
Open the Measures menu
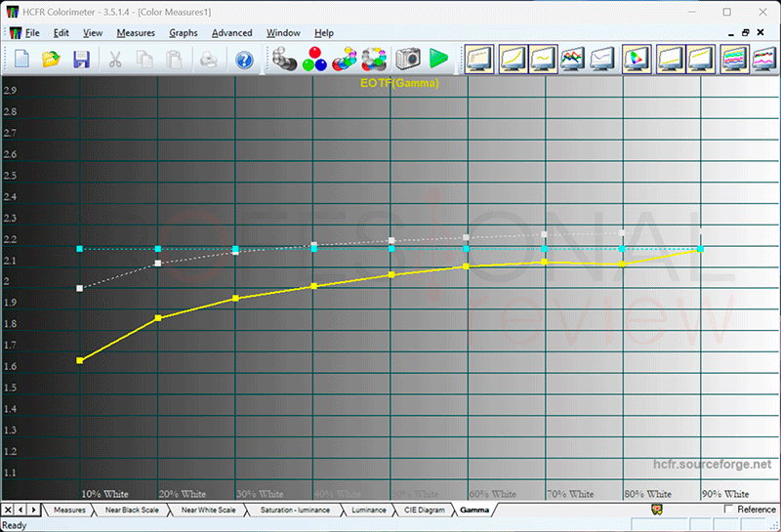[x=136, y=33]
